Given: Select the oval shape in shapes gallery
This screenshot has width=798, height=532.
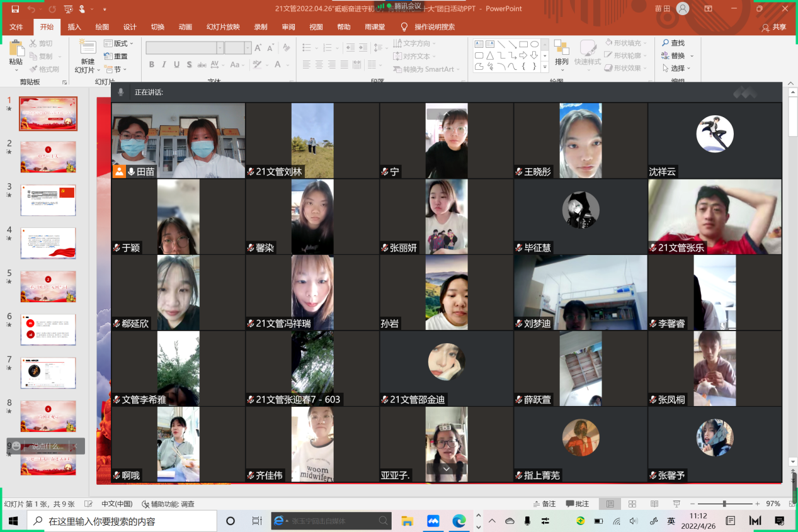Looking at the screenshot, I should 534,44.
